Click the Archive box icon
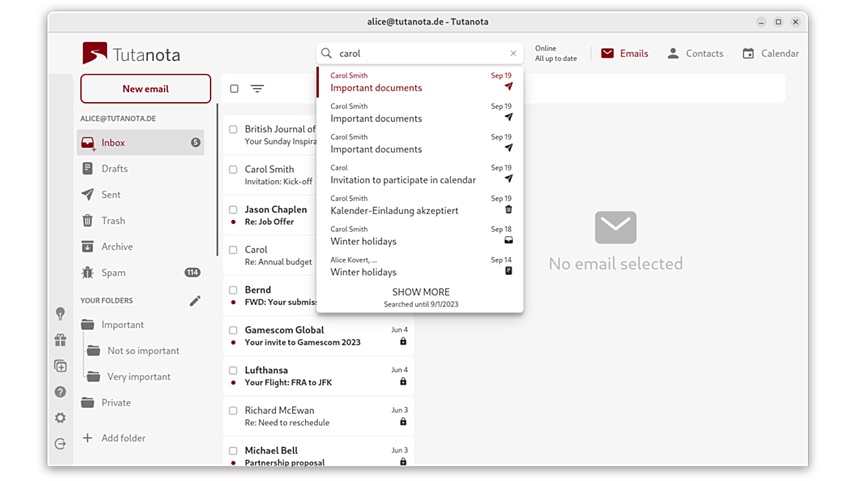Screen dimensions: 856x481 point(87,247)
